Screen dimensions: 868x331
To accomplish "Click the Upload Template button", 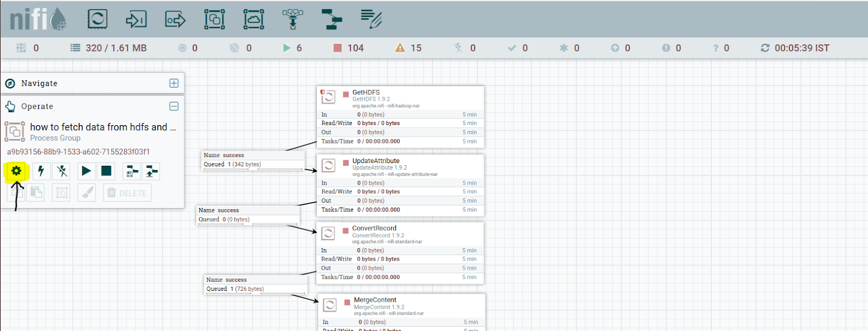I will tap(151, 171).
